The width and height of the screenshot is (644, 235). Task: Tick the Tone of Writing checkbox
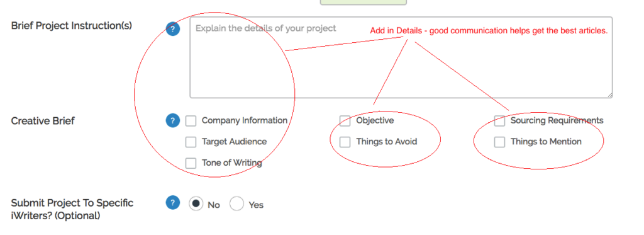[191, 163]
